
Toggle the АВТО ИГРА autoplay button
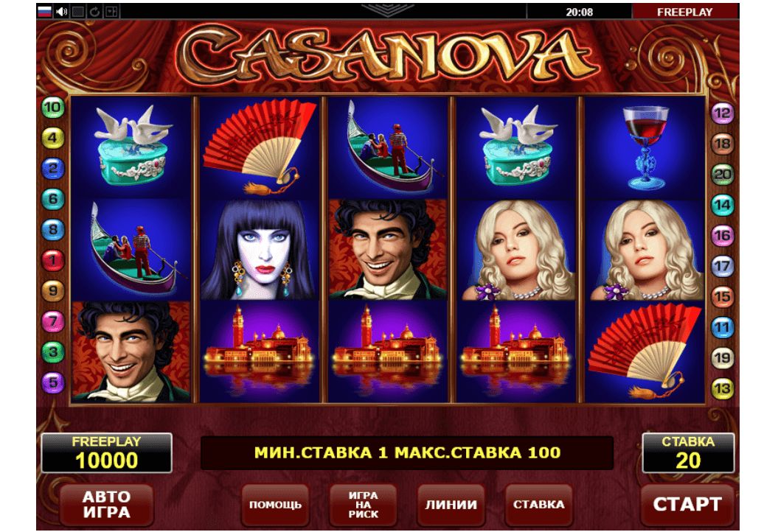(x=107, y=505)
